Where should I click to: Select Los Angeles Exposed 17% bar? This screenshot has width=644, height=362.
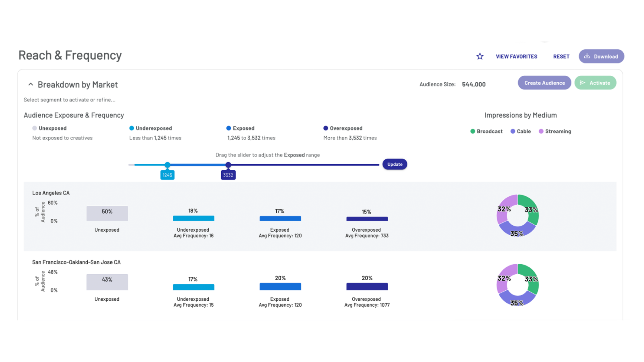[280, 218]
